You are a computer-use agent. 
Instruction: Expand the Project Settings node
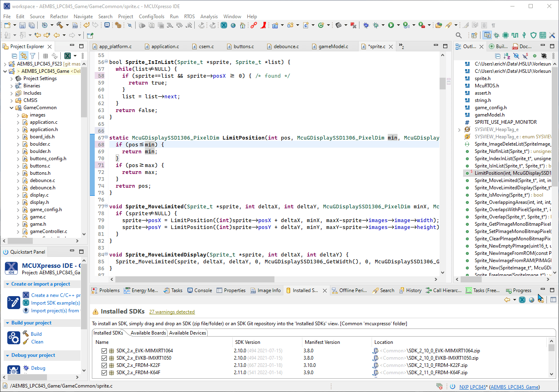12,78
